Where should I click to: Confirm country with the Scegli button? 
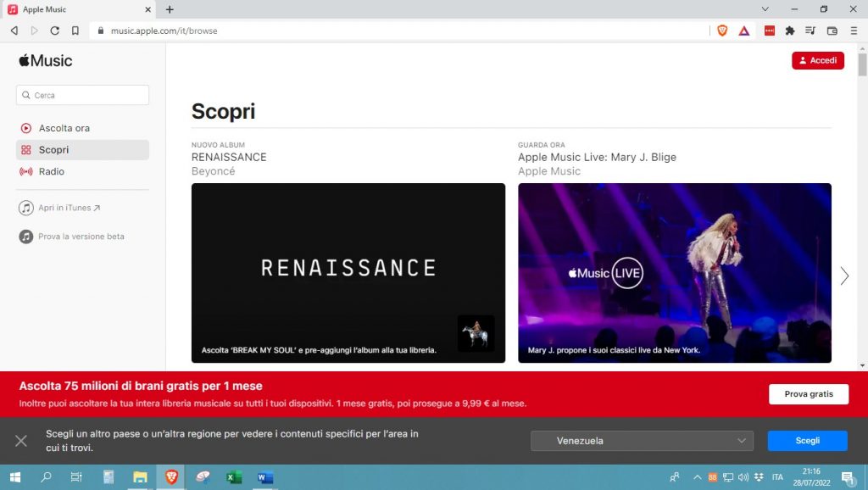(807, 441)
